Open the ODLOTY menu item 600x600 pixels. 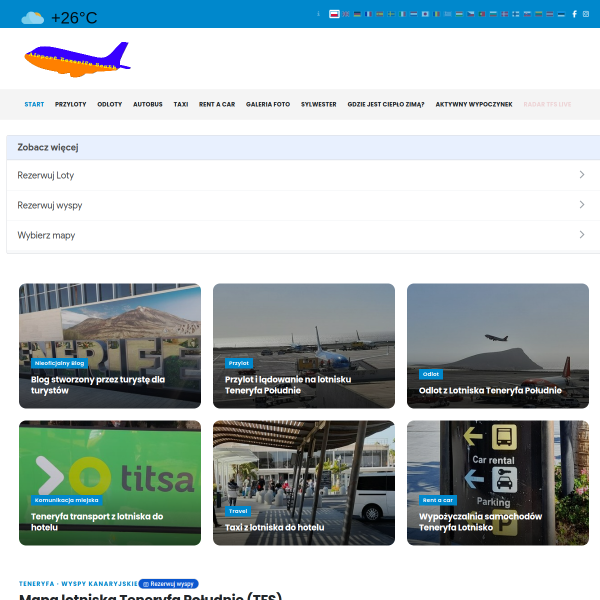click(109, 104)
